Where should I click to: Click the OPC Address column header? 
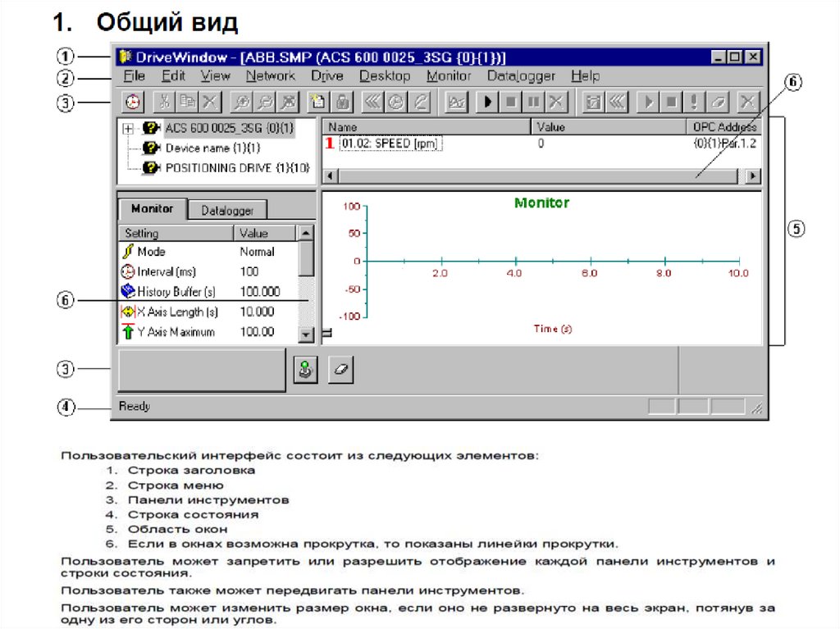click(x=724, y=127)
